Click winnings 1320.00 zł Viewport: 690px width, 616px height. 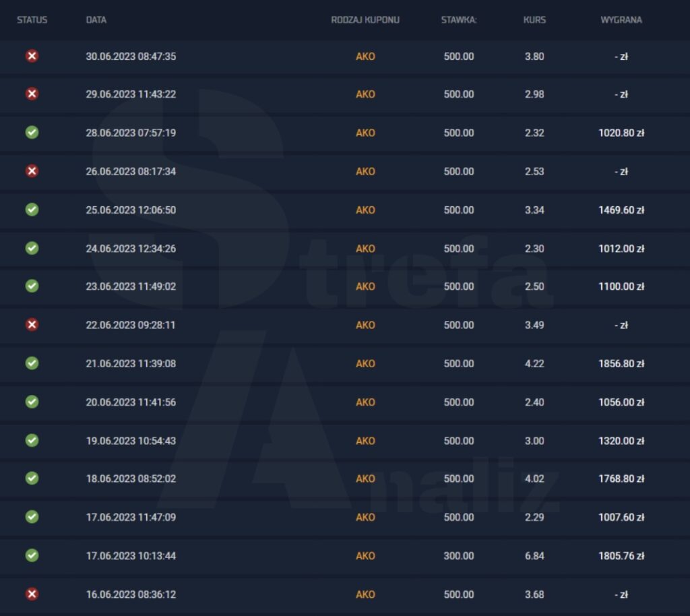click(621, 441)
